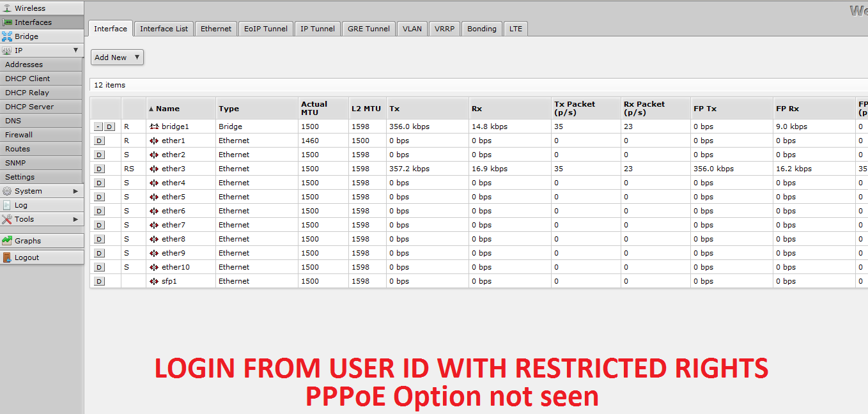This screenshot has height=414, width=868.
Task: Open the GRE Tunnel tab
Action: (x=369, y=29)
